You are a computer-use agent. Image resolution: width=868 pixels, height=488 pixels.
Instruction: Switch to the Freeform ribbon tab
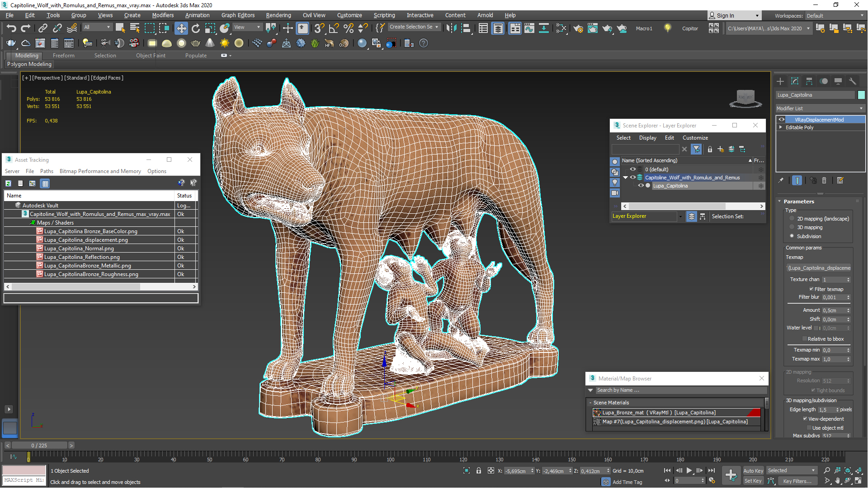coord(63,56)
